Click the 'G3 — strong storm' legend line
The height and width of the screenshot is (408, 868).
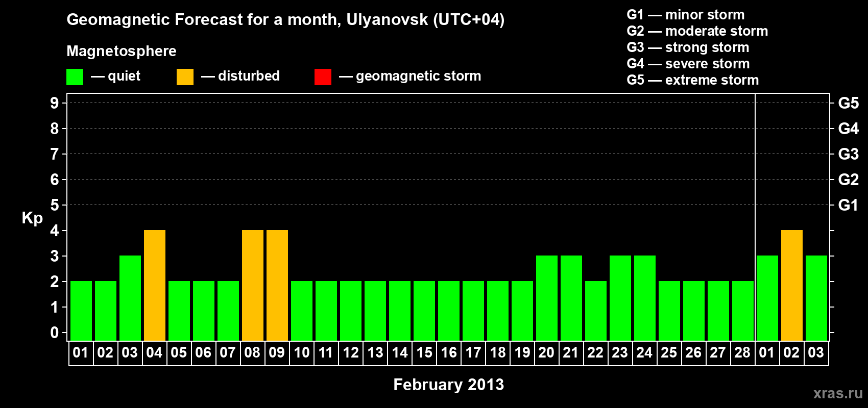point(688,47)
